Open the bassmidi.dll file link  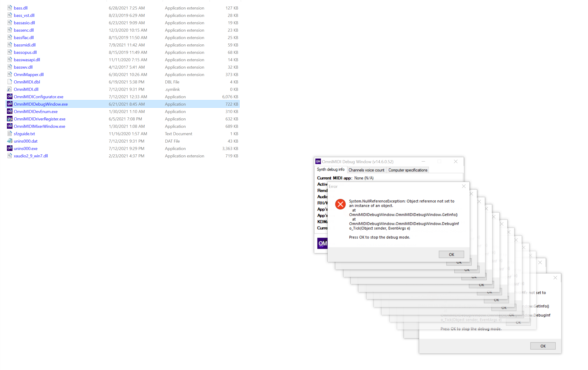click(x=25, y=45)
